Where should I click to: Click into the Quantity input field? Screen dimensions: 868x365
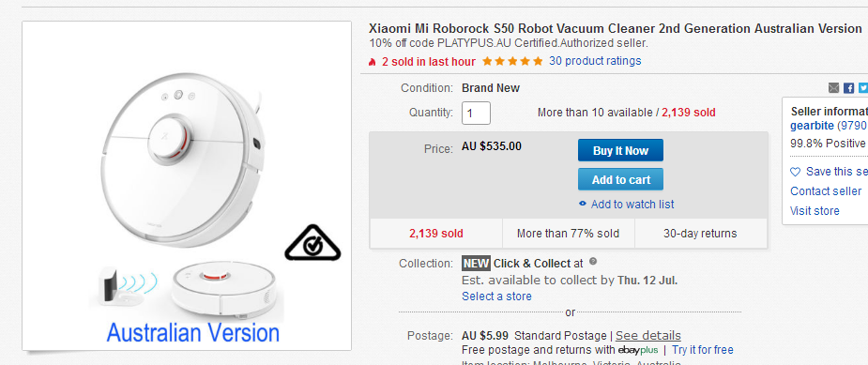pyautogui.click(x=476, y=113)
